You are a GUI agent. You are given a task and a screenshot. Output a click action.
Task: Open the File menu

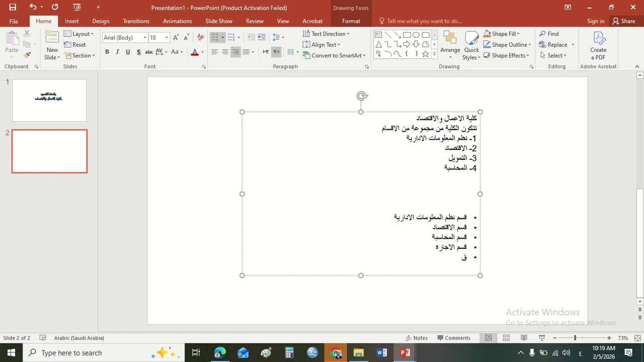click(14, 21)
